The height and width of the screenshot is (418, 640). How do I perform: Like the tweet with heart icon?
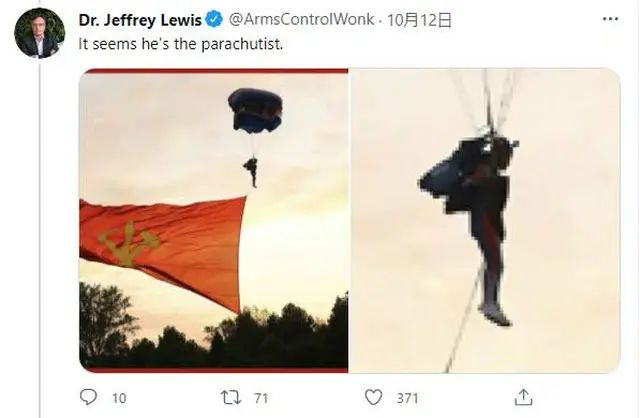click(x=373, y=397)
